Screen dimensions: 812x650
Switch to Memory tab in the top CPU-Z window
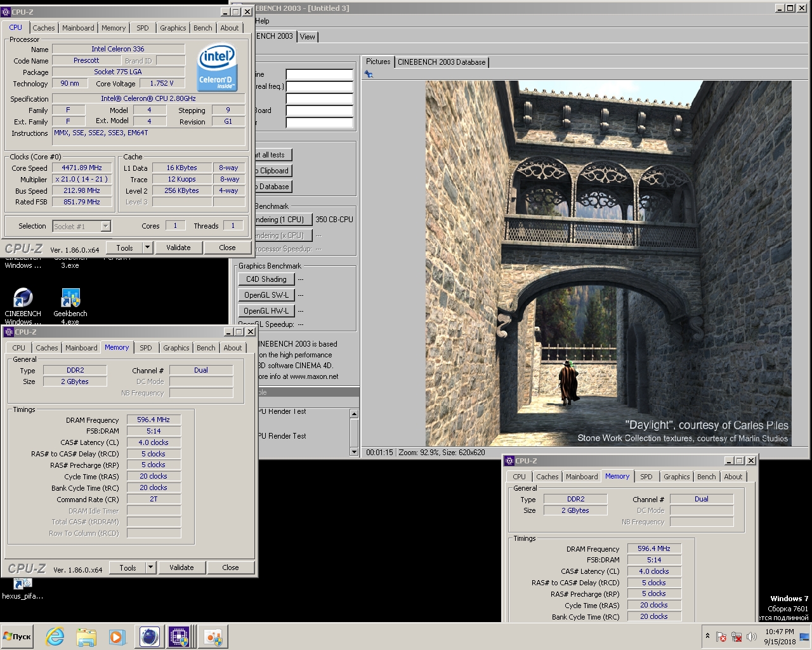click(x=114, y=28)
